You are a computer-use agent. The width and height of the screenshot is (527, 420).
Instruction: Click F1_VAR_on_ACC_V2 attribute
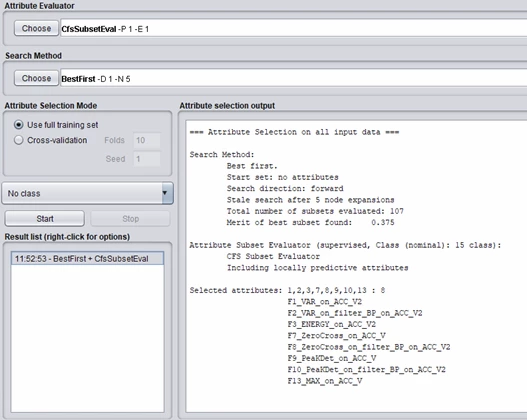324,302
